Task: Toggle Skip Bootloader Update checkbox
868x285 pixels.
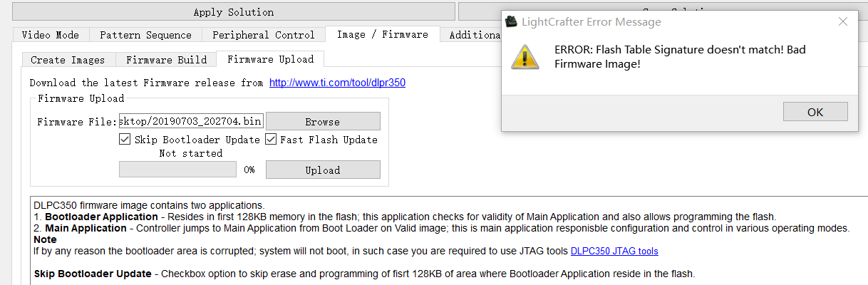Action: point(125,140)
